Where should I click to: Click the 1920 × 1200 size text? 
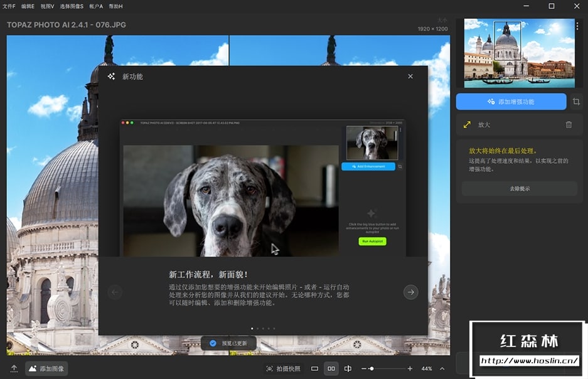pyautogui.click(x=432, y=29)
